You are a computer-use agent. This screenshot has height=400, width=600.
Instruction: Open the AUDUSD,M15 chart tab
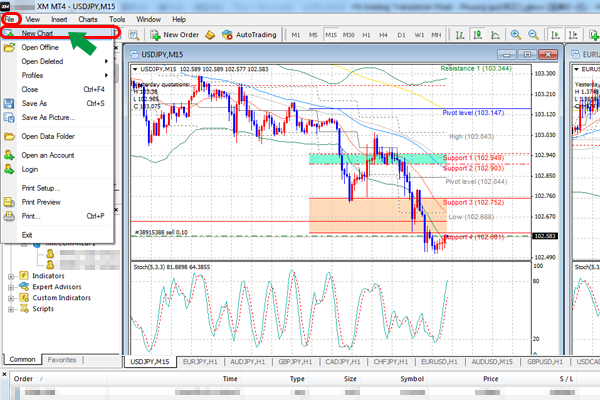tap(492, 362)
